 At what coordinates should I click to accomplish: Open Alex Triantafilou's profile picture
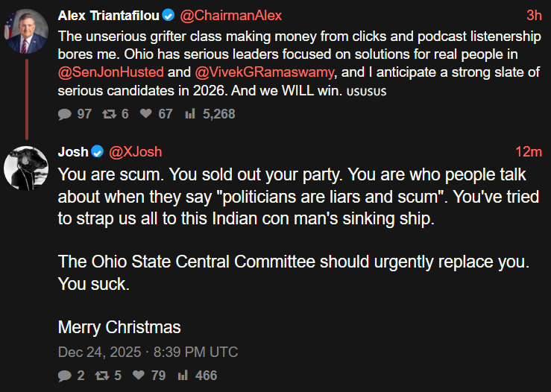point(28,32)
